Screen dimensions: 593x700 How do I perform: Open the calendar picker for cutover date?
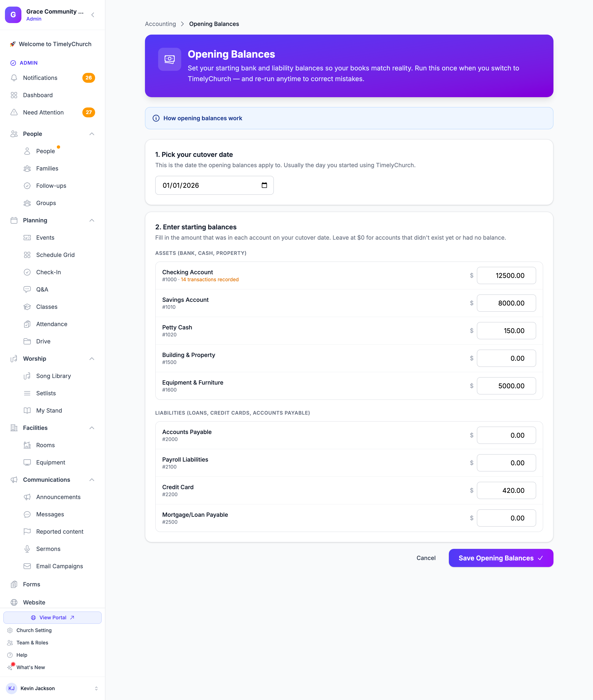point(264,185)
